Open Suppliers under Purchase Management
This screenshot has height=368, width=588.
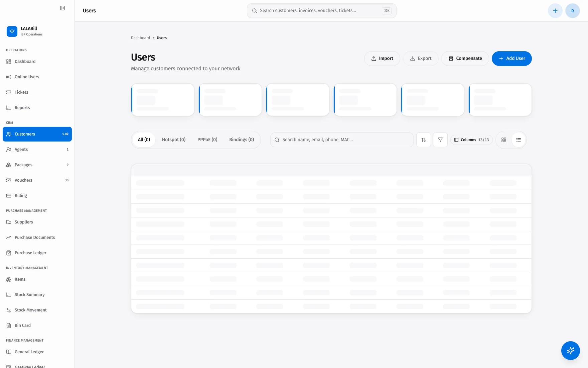37,222
